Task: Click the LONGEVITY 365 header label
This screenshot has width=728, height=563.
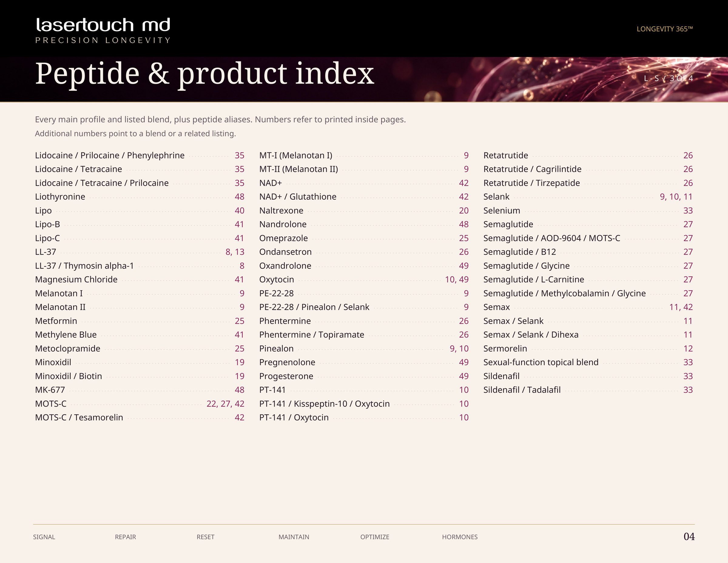Action: click(665, 29)
